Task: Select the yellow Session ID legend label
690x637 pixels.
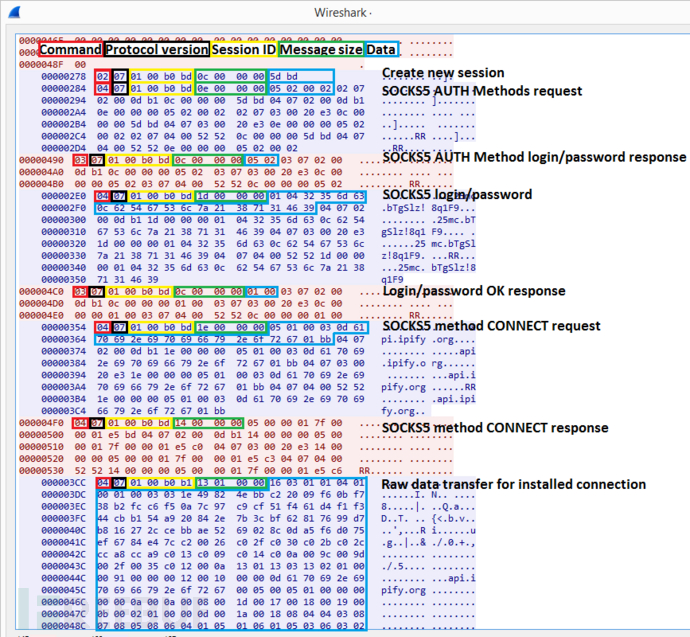Action: click(x=244, y=49)
